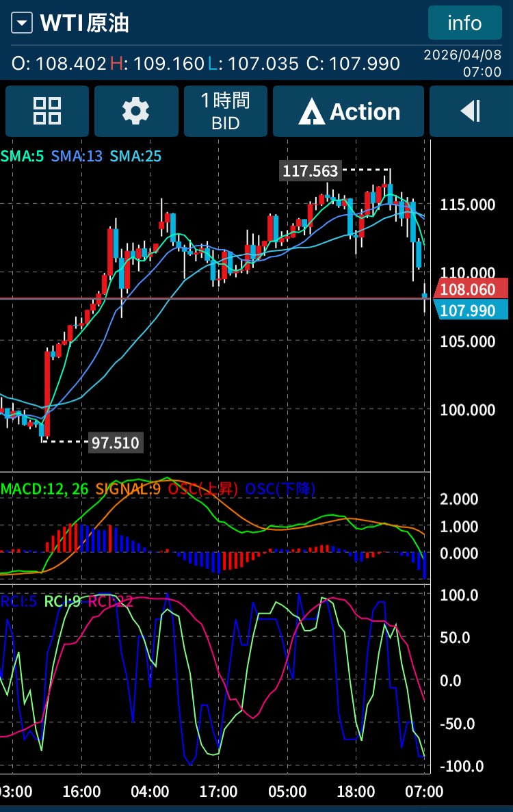The width and height of the screenshot is (513, 812).
Task: Click the 105.000 price axis label
Action: point(467,341)
